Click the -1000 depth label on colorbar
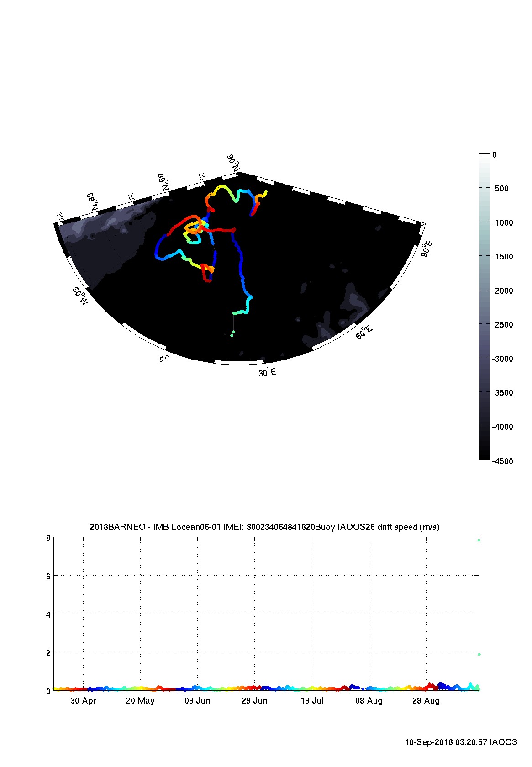Viewport: 532px width, 767px height. (x=502, y=222)
